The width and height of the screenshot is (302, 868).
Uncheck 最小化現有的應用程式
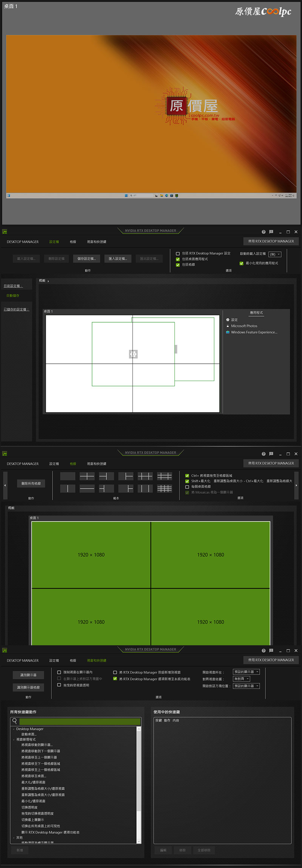[242, 263]
